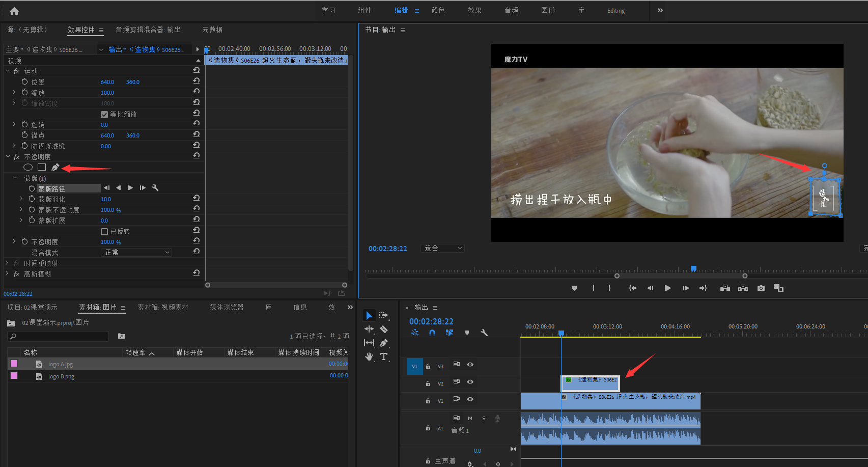
Task: Hide V2 track output
Action: (470, 382)
